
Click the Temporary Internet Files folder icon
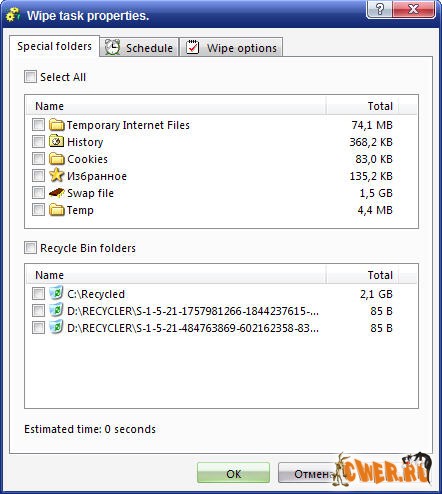point(57,125)
